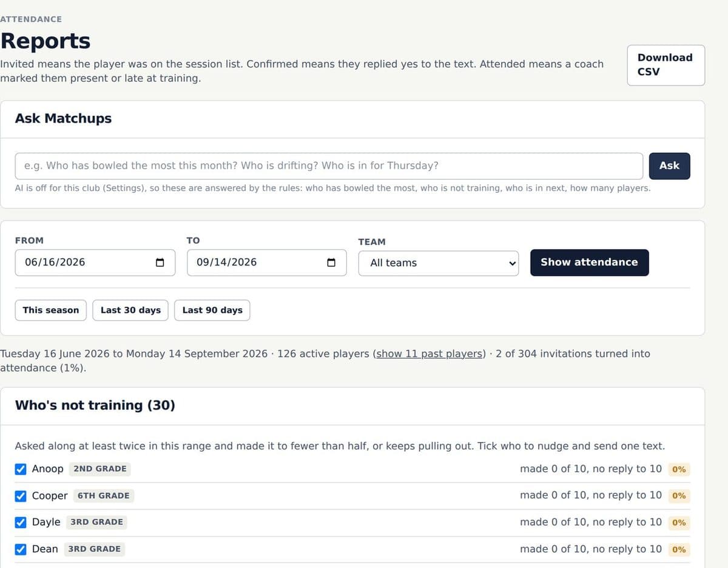This screenshot has height=568, width=728.
Task: Click the name Dayle
Action: click(x=46, y=522)
